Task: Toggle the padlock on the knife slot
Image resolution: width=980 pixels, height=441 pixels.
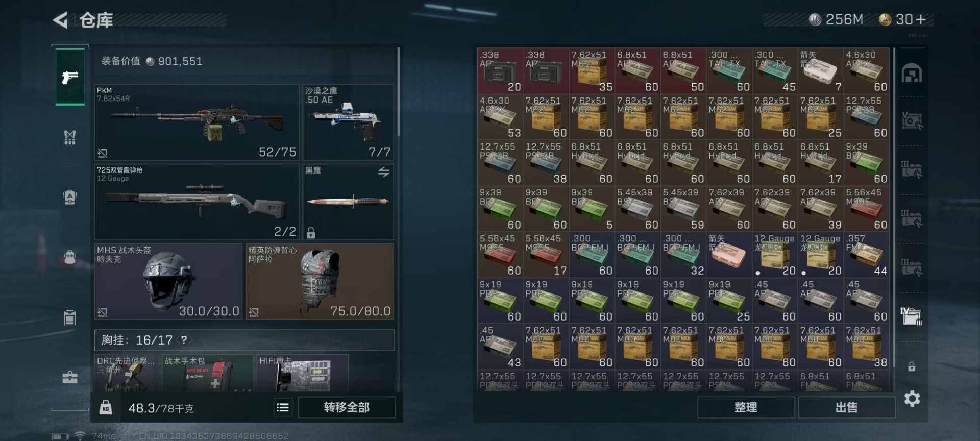Action: (311, 233)
